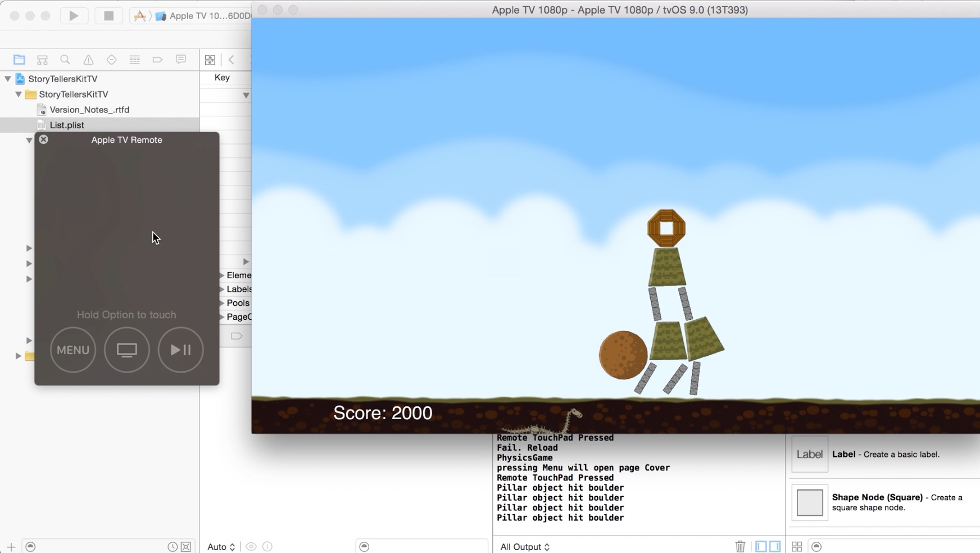The width and height of the screenshot is (980, 553).
Task: Click the Label object in the library
Action: click(x=810, y=454)
